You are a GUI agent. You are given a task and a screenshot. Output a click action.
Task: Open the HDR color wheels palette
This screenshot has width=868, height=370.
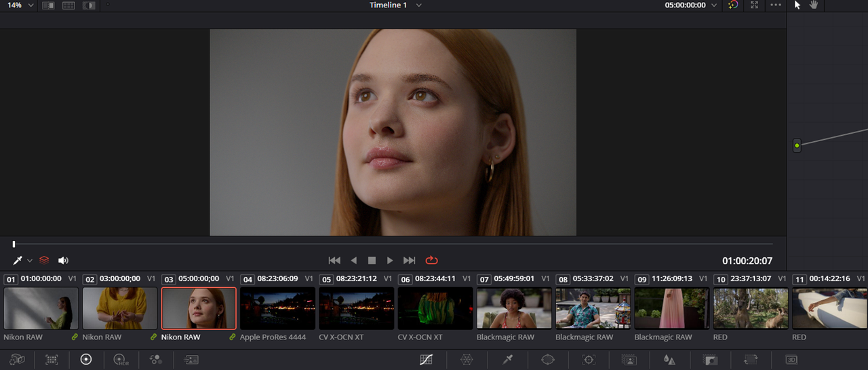121,360
